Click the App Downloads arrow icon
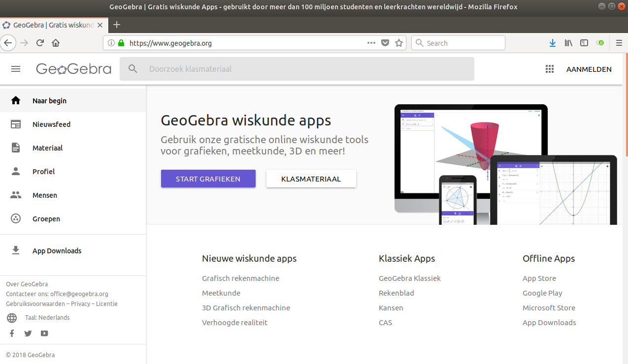This screenshot has width=628, height=364. click(16, 250)
